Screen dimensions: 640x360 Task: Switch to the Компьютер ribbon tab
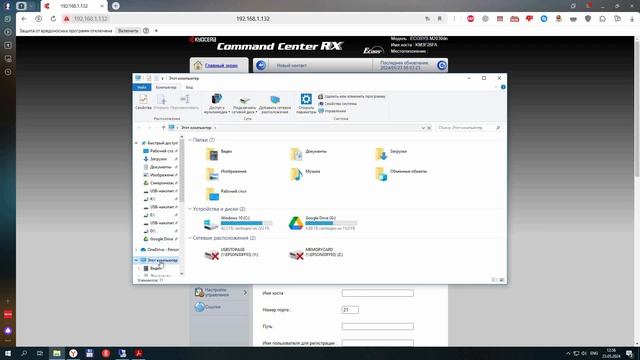tap(166, 87)
